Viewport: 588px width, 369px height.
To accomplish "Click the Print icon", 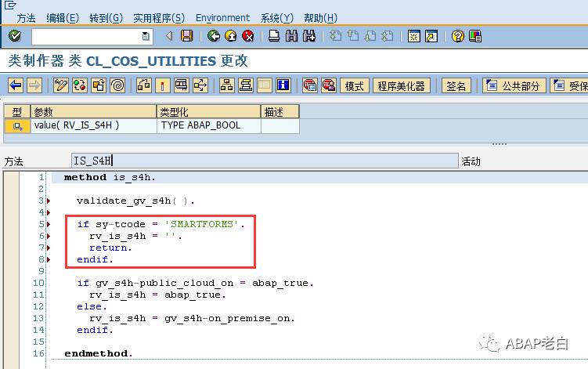I will coord(274,36).
